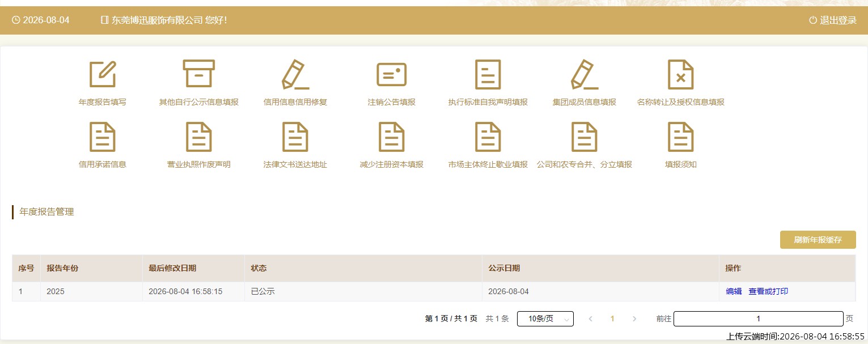
Task: Click the 执行标准自我声明填报 label
Action: (x=488, y=103)
